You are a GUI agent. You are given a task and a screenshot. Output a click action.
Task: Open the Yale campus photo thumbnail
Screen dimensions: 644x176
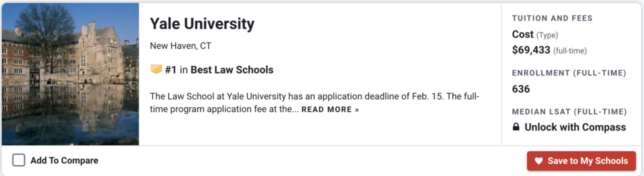(70, 74)
